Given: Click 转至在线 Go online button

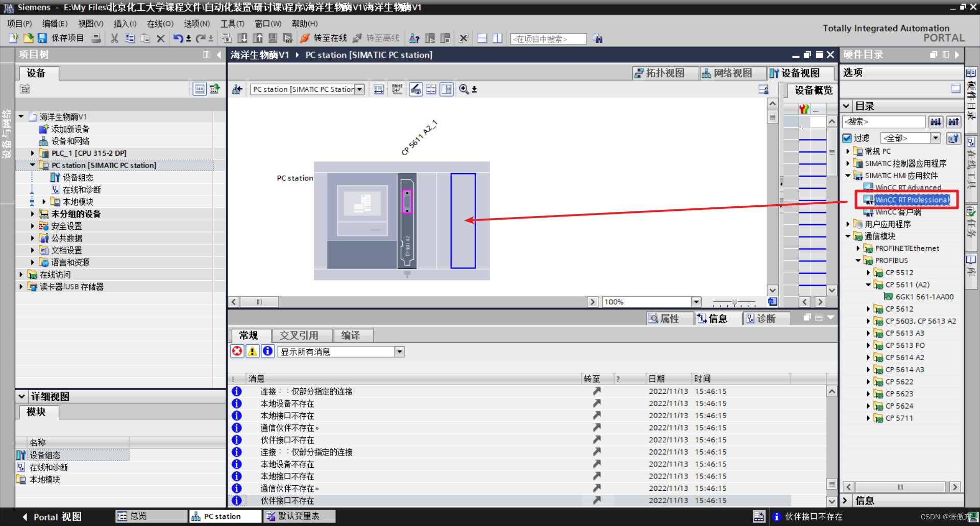Looking at the screenshot, I should (324, 38).
